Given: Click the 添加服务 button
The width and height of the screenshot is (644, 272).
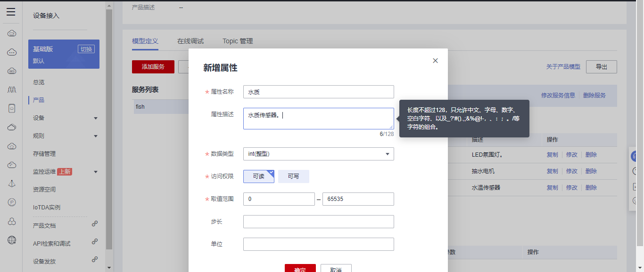Looking at the screenshot, I should click(x=153, y=67).
